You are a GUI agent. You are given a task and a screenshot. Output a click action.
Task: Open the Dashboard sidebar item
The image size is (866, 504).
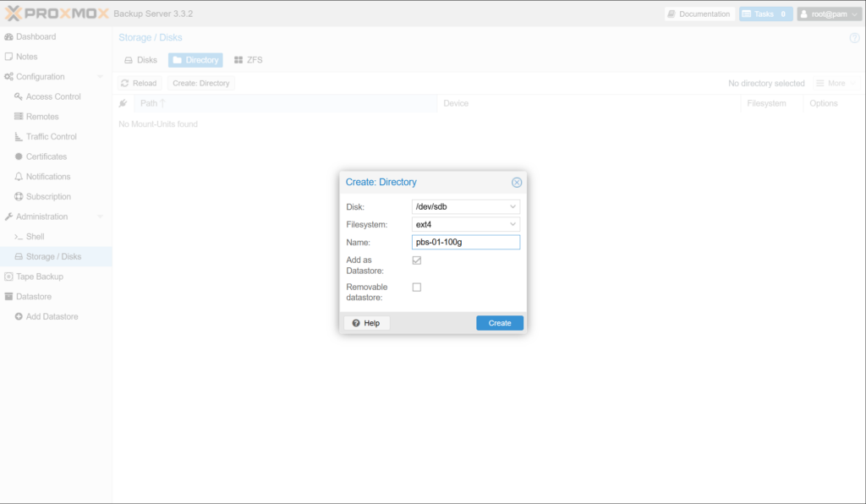36,36
